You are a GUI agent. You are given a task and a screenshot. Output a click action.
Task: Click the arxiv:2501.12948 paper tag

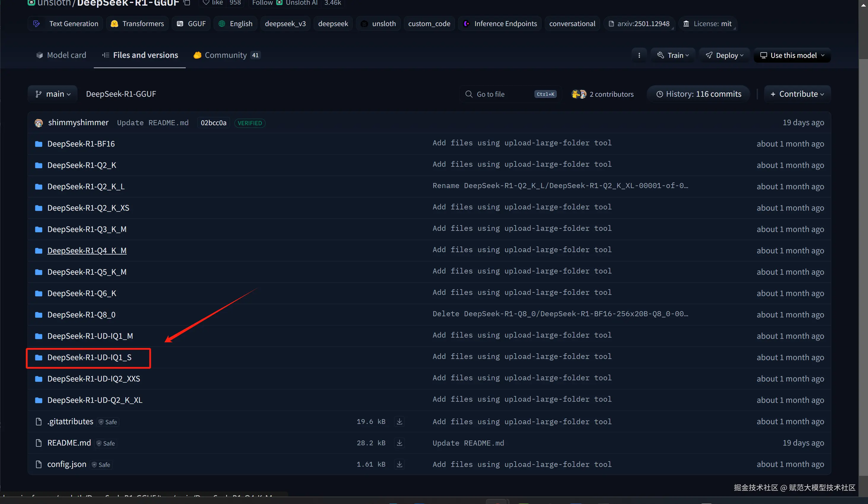(639, 24)
